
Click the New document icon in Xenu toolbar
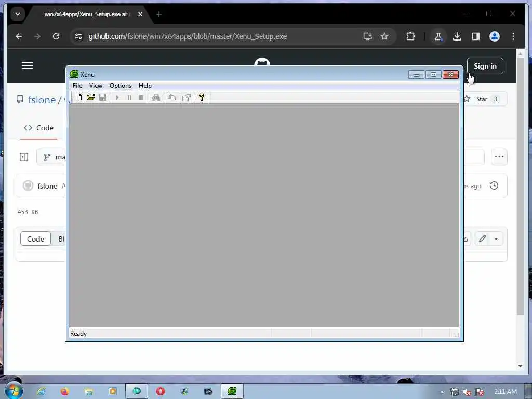[79, 97]
